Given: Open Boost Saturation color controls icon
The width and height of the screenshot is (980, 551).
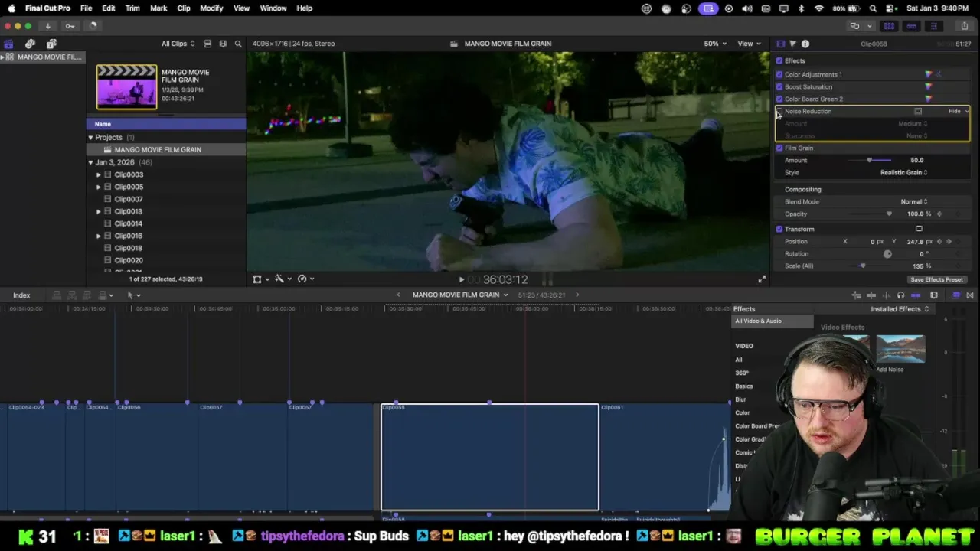Looking at the screenshot, I should pyautogui.click(x=929, y=86).
